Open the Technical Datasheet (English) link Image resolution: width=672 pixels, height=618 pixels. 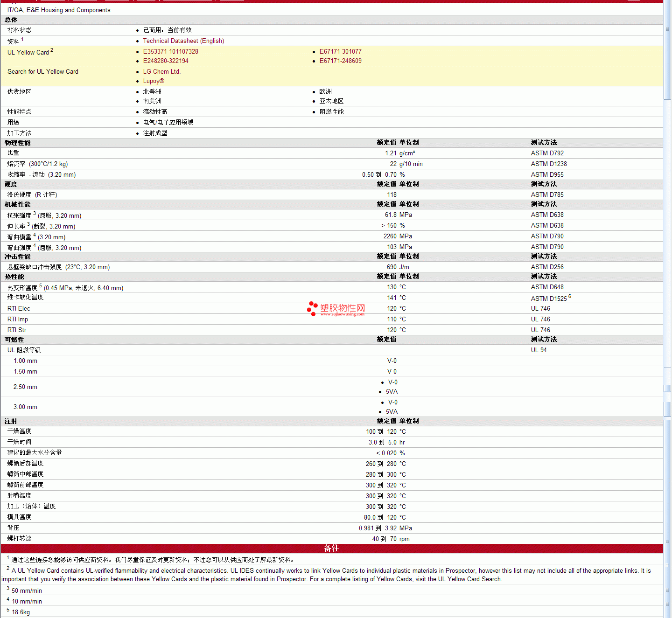point(183,41)
